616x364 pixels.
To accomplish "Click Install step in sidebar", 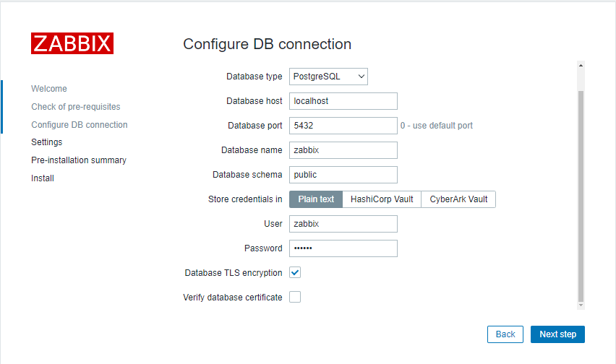I will click(x=43, y=178).
